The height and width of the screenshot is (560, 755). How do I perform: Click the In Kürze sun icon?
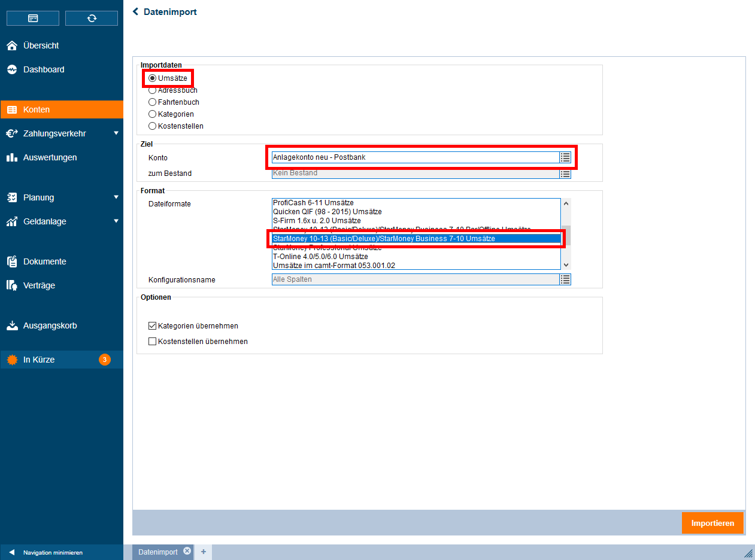(x=12, y=360)
